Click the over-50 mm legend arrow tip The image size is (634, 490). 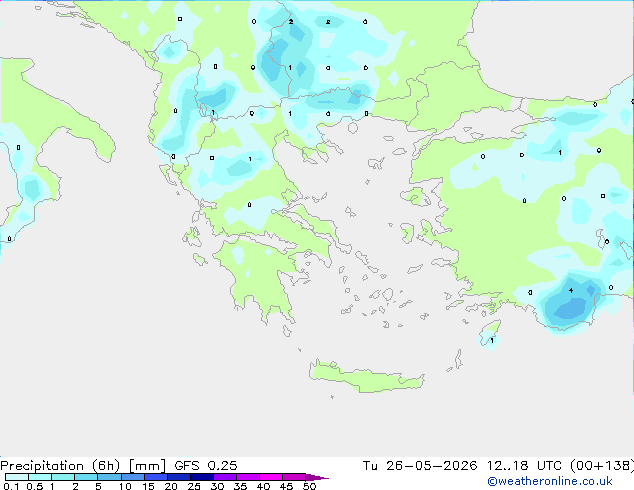tap(317, 477)
